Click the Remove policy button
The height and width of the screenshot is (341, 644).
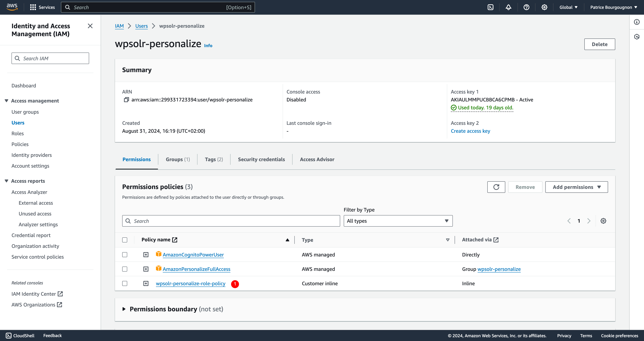[x=525, y=187]
